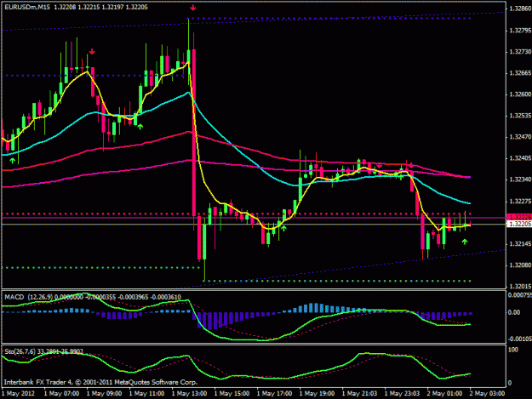Click the Stochastic scale value 100
The image size is (532, 399).
tap(513, 350)
